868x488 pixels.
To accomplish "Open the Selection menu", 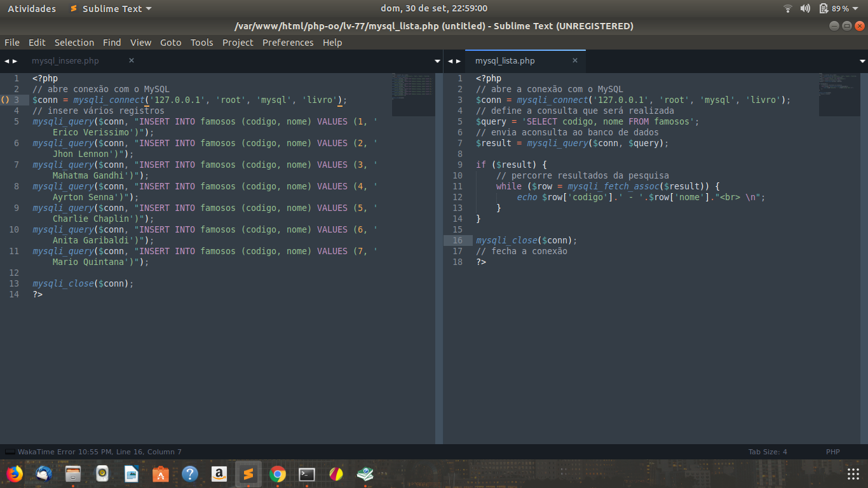I will [x=74, y=43].
